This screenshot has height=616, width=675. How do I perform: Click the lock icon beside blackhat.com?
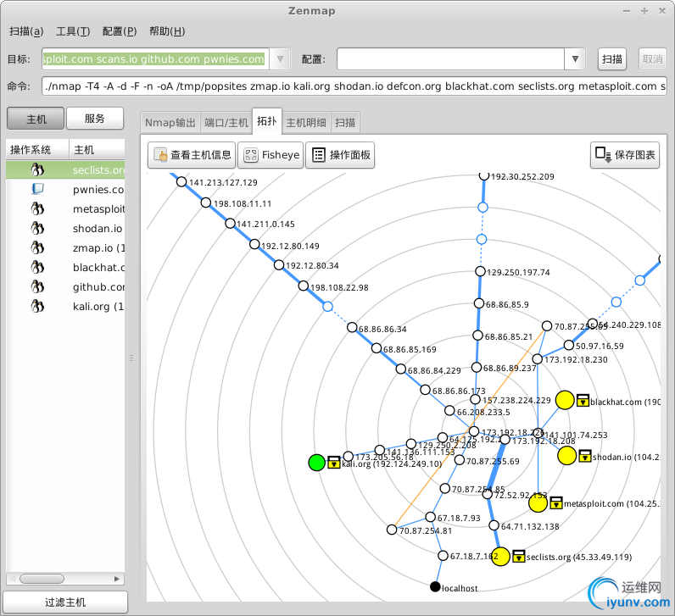point(583,401)
